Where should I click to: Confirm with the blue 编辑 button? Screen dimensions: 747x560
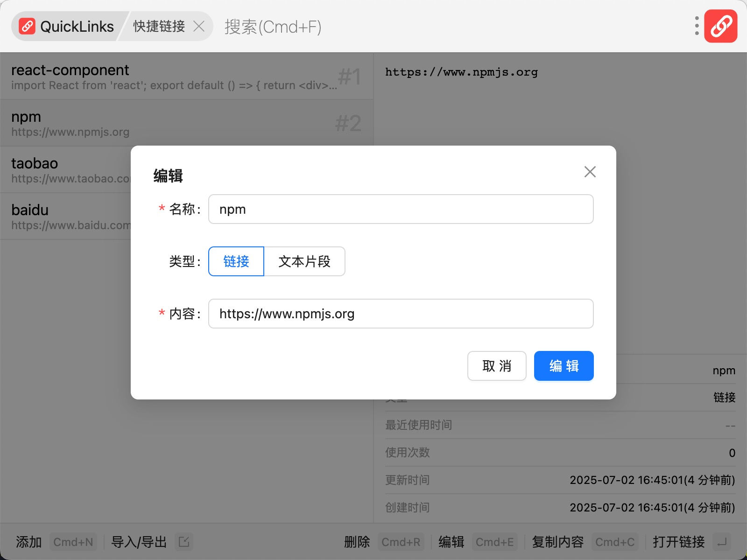(564, 366)
